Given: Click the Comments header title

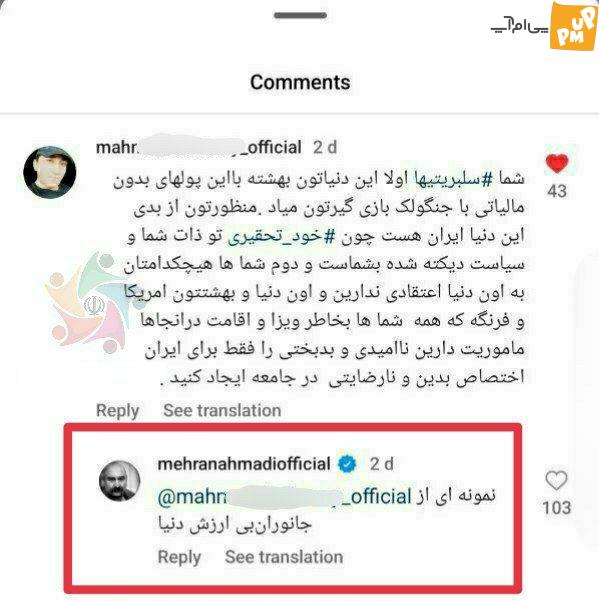Looking at the screenshot, I should click(300, 82).
